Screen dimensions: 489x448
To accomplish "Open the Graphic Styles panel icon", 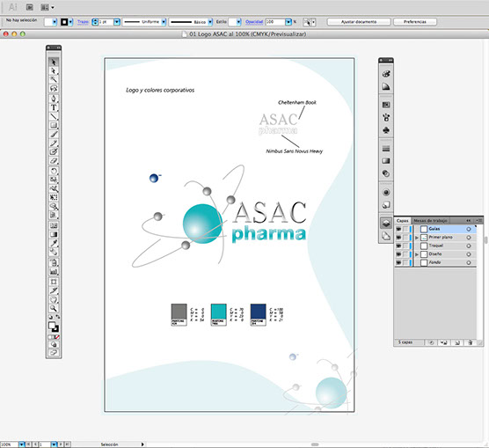I will coord(386,205).
